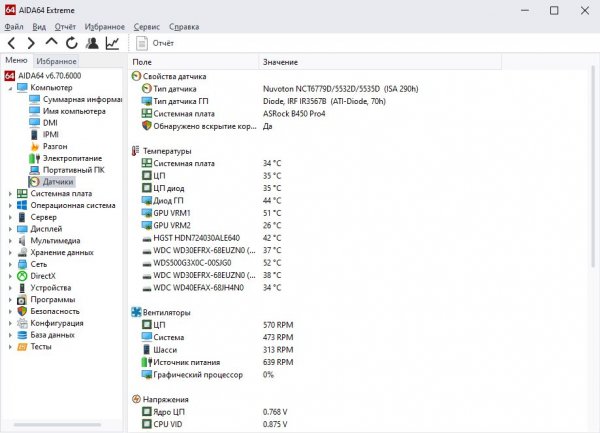Click the DirectX Xbox logo icon
Screen dimensions: 600x433
pos(22,276)
